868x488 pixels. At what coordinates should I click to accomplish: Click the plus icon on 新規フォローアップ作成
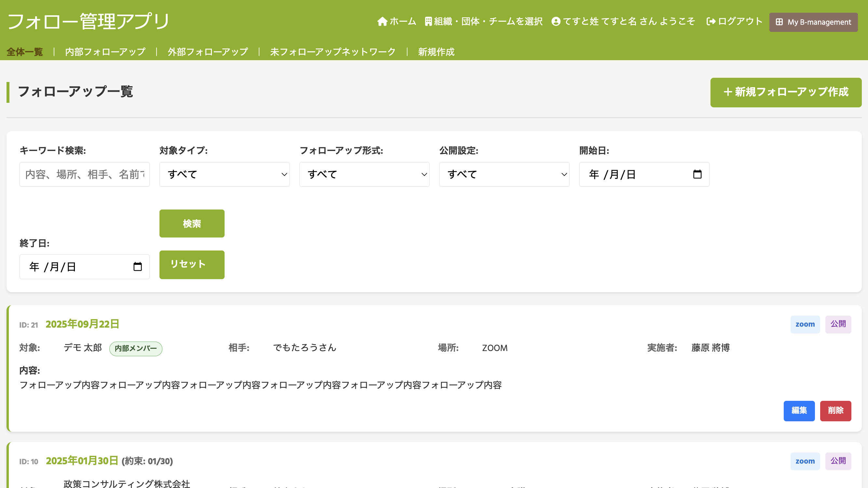pyautogui.click(x=728, y=92)
